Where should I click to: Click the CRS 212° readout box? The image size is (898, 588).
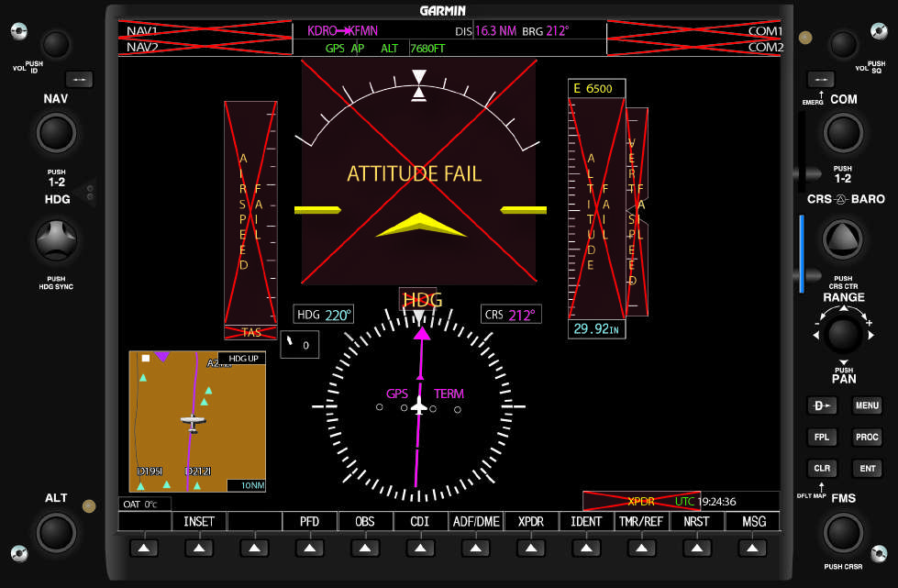tap(511, 315)
